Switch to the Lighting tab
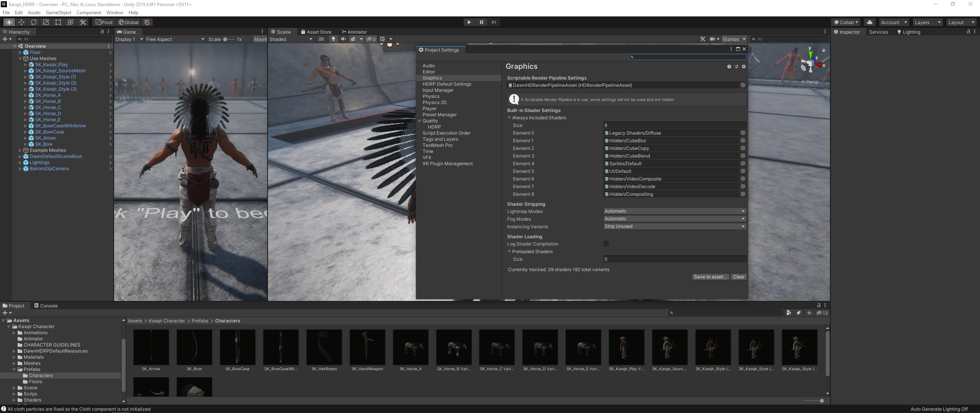 [908, 32]
